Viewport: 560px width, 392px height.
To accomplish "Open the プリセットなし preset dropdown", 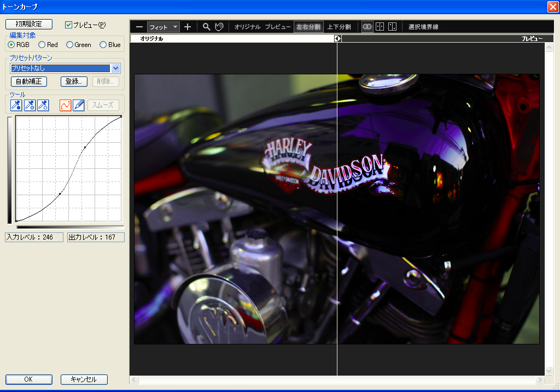I will [115, 68].
